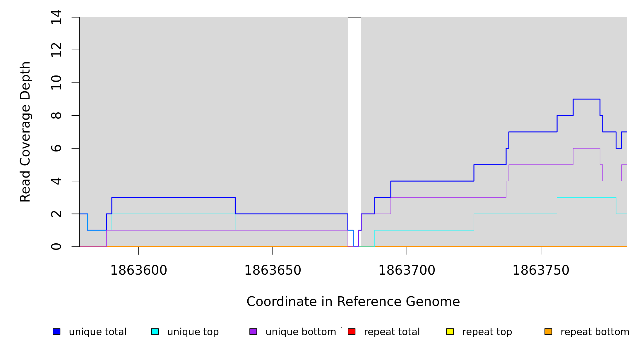Select the "repeat top" legend label
This screenshot has height=351, width=644.
[x=487, y=332]
